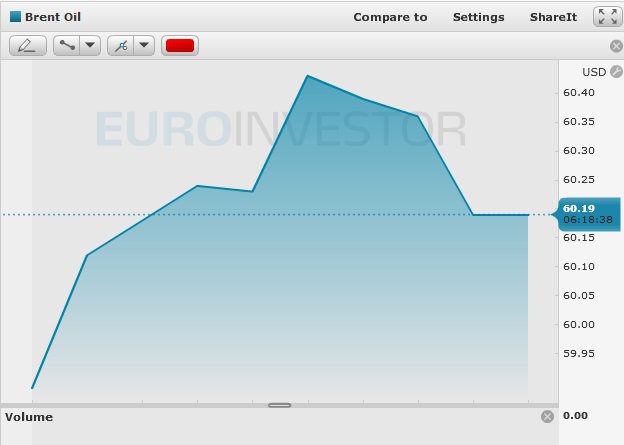Open the fullscreen expand icon
This screenshot has height=445, width=624.
click(x=608, y=17)
